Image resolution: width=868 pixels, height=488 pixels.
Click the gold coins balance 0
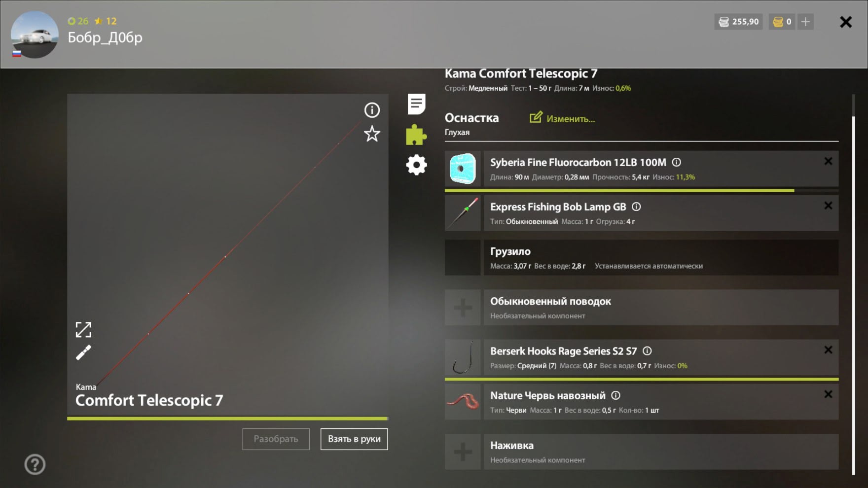(x=782, y=22)
